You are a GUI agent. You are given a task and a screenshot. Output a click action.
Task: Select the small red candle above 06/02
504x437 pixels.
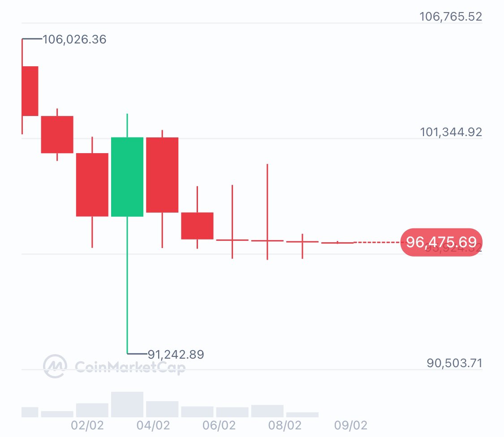pyautogui.click(x=198, y=226)
